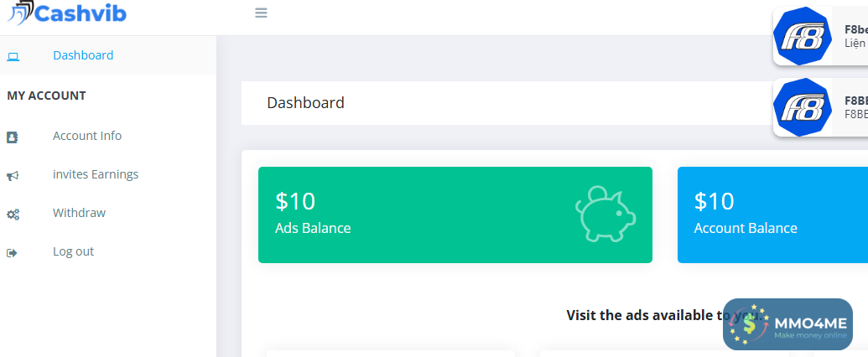Click the Dashboard page title heading
868x357 pixels.
click(305, 103)
